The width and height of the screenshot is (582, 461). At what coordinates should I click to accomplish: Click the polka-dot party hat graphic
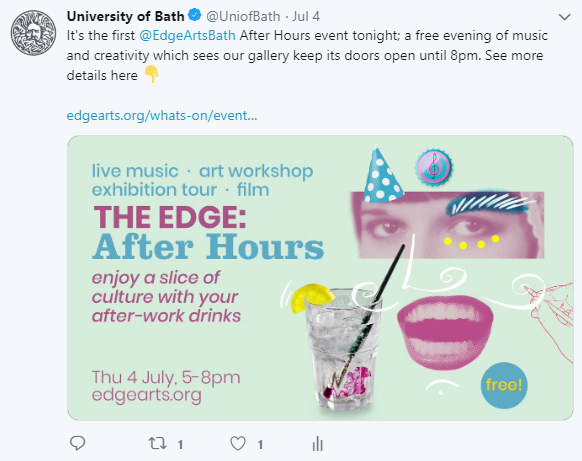point(382,174)
